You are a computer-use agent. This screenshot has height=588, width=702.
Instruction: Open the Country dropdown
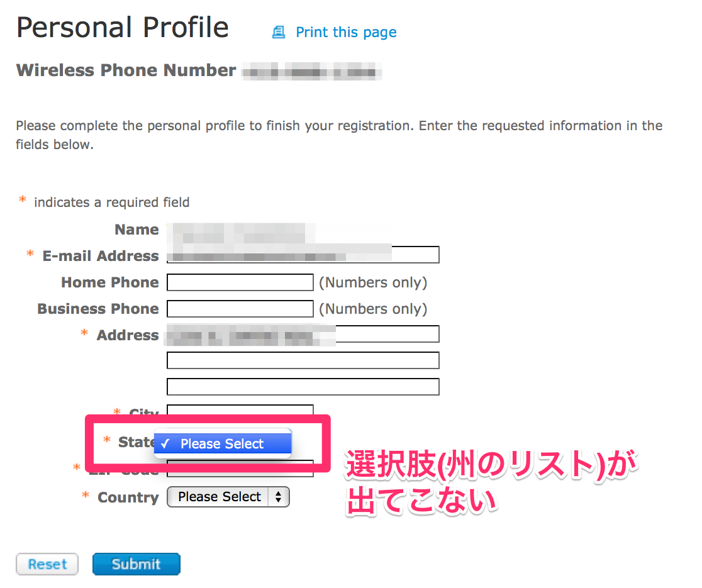tap(228, 497)
